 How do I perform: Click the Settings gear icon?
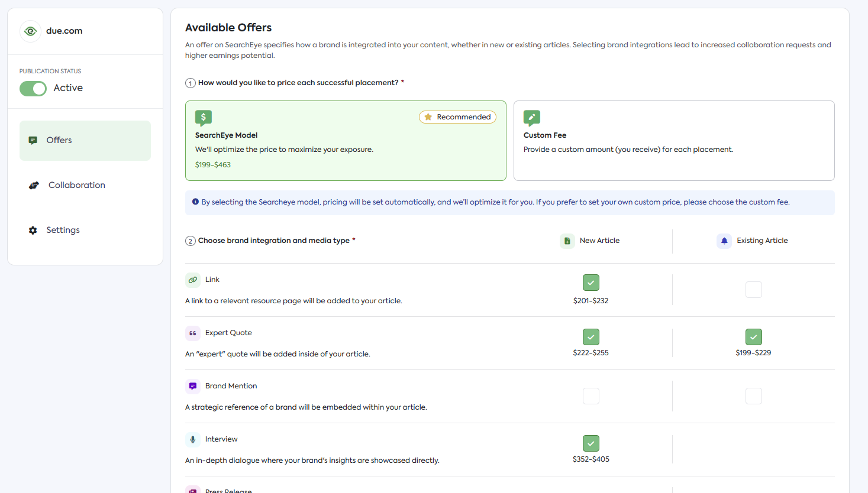[x=33, y=230]
